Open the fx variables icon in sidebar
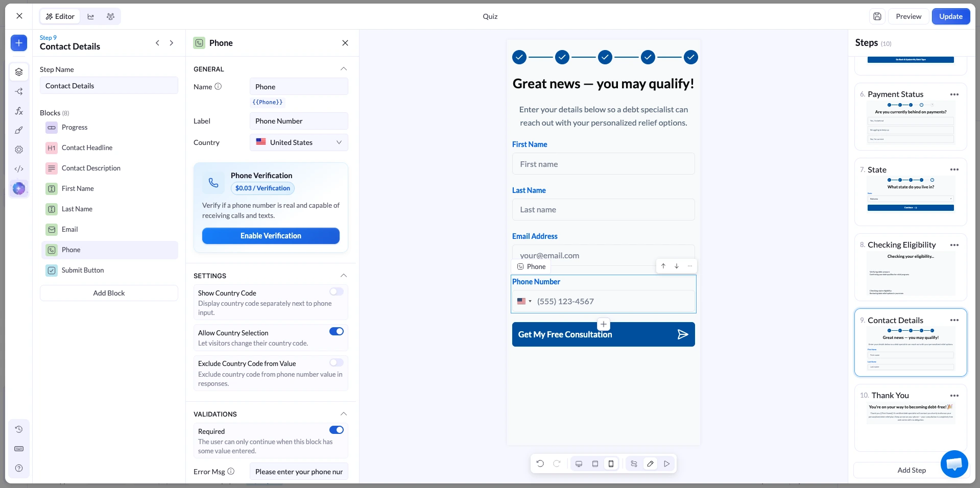 pyautogui.click(x=19, y=111)
